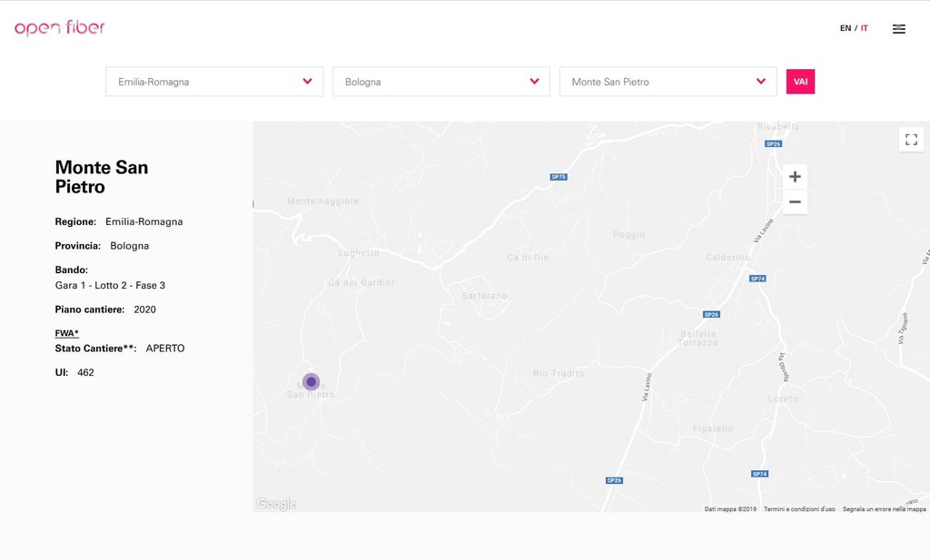Switch language to IT
930x560 pixels.
click(865, 29)
